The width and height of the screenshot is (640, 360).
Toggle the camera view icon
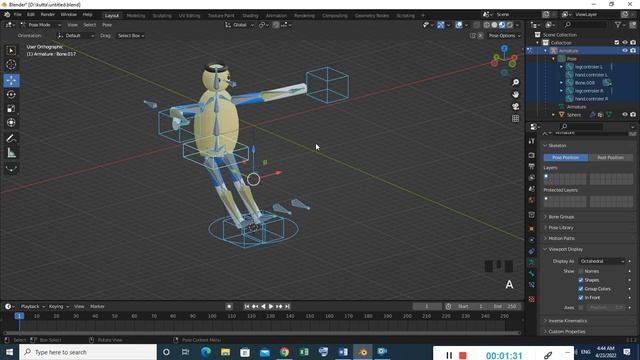(x=516, y=107)
